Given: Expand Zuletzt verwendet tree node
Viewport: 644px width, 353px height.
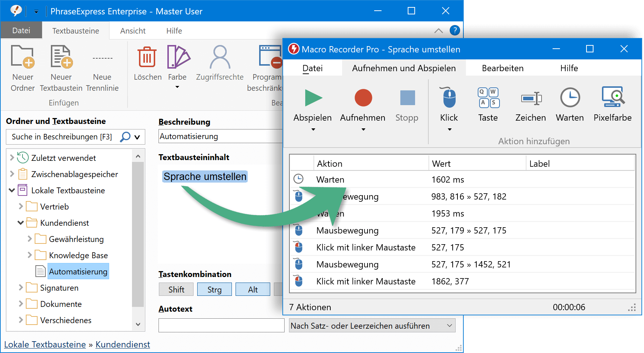Looking at the screenshot, I should (x=12, y=158).
